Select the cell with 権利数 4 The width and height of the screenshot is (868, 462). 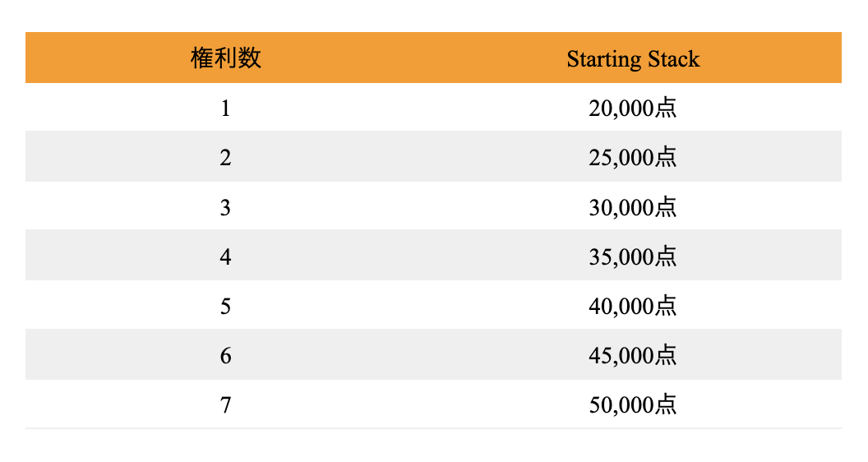tap(225, 256)
